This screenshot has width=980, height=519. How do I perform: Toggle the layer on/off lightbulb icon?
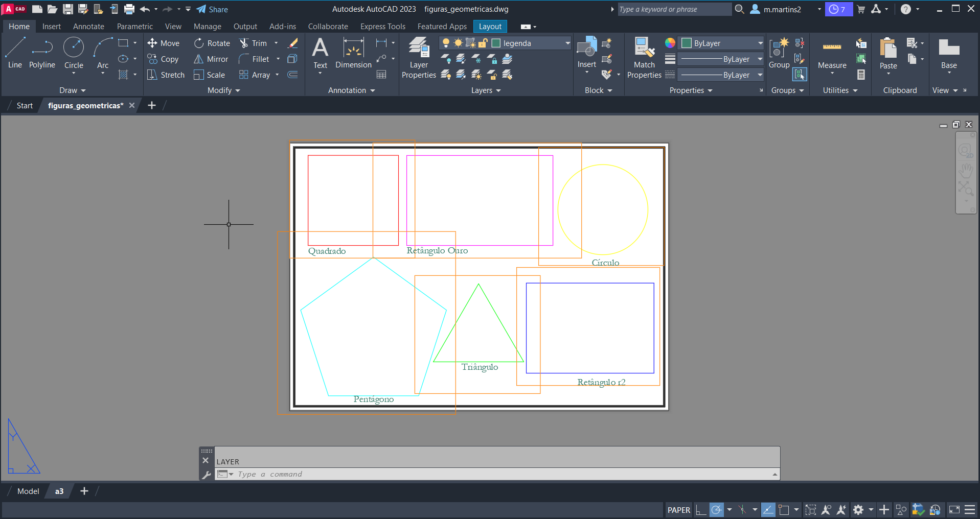click(x=446, y=43)
